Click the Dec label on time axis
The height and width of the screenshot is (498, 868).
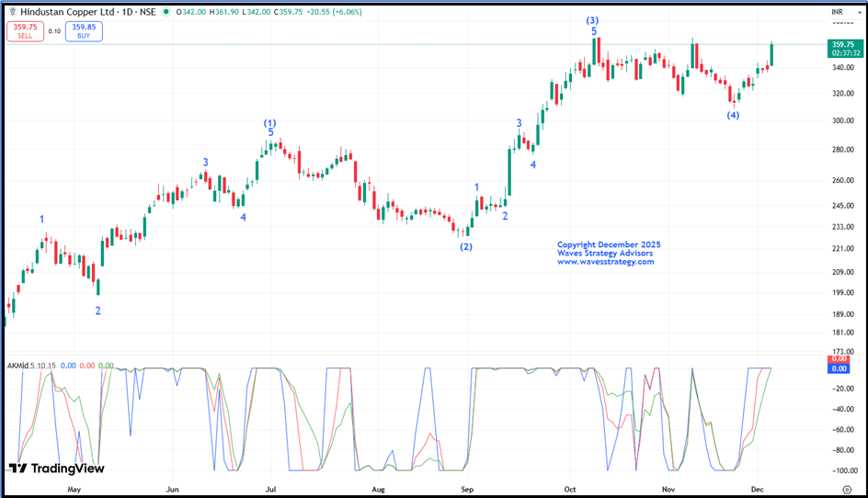point(758,489)
